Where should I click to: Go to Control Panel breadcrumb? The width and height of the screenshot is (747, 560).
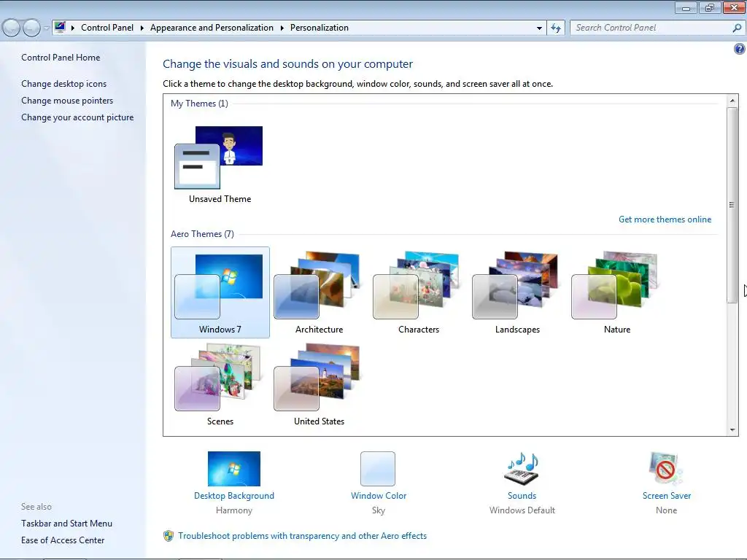pos(107,28)
